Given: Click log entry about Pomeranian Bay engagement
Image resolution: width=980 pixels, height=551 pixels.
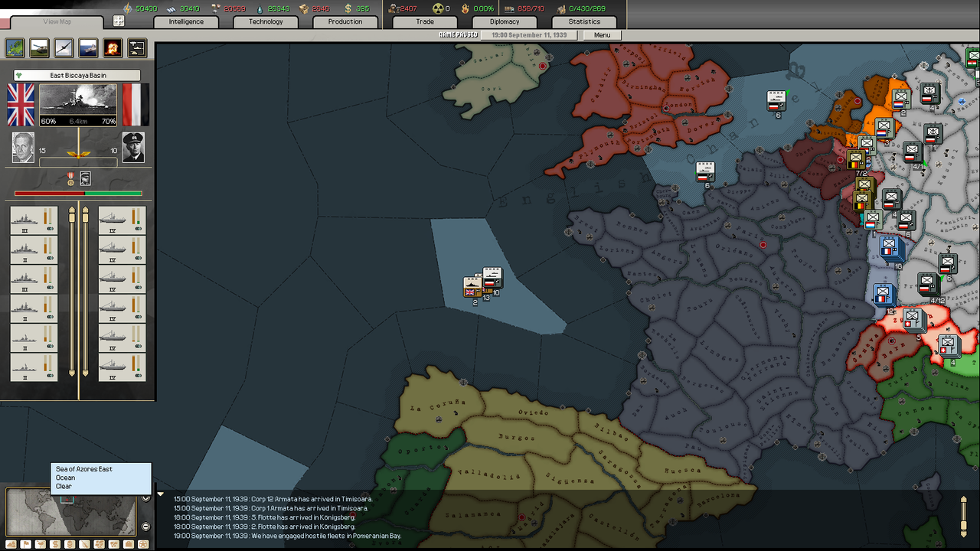Looking at the screenshot, I should pos(287,536).
